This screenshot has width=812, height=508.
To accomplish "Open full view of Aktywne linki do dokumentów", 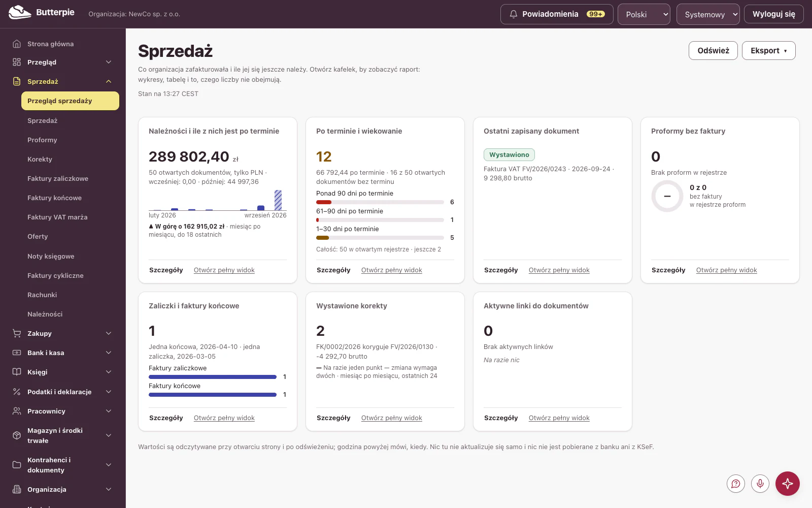I will 559,418.
